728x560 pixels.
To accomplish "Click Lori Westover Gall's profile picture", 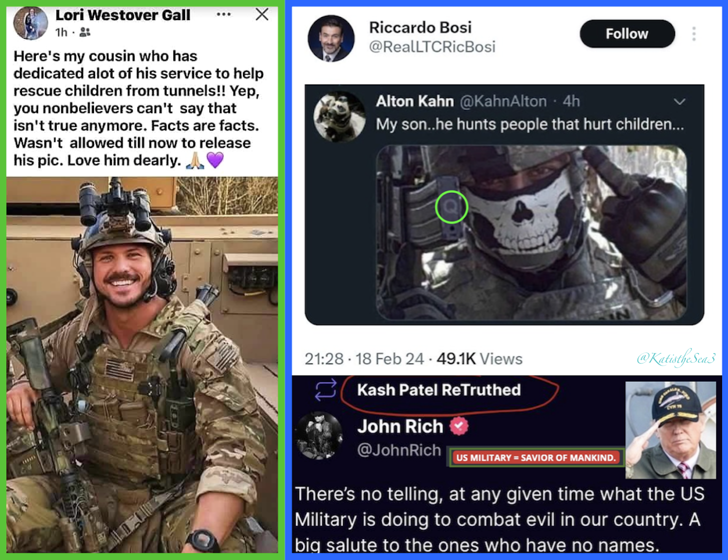I will point(30,23).
